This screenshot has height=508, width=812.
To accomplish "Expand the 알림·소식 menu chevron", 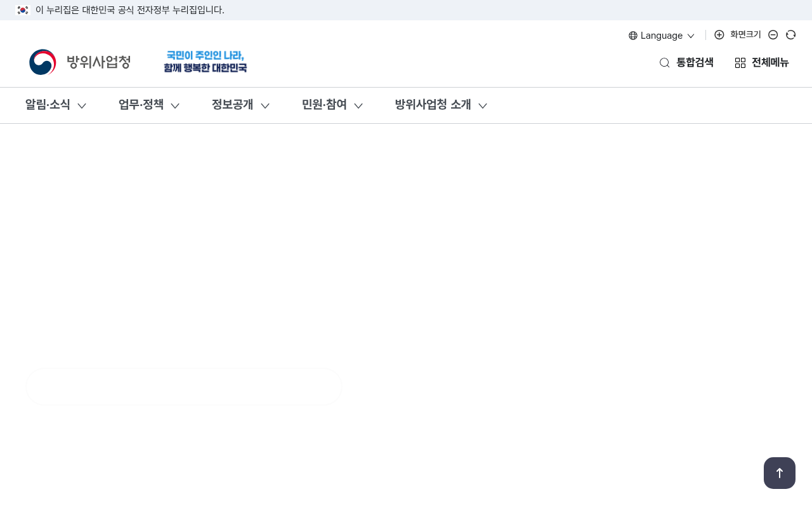I will pyautogui.click(x=82, y=105).
